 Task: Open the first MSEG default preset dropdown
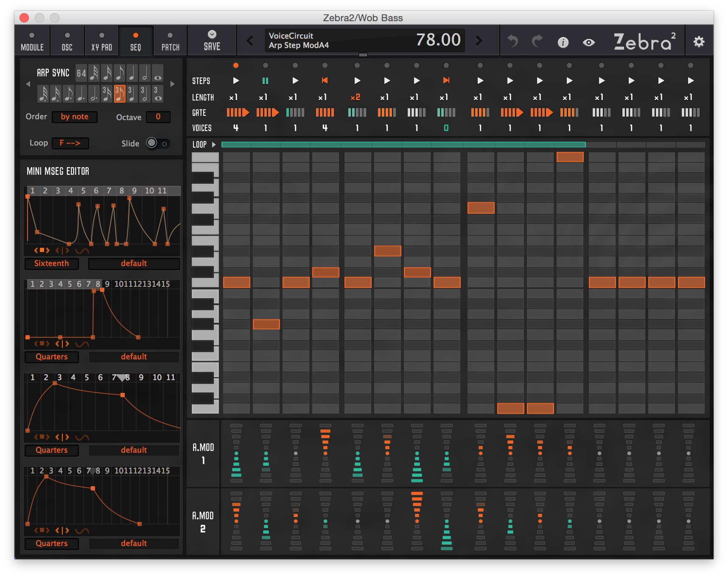134,263
